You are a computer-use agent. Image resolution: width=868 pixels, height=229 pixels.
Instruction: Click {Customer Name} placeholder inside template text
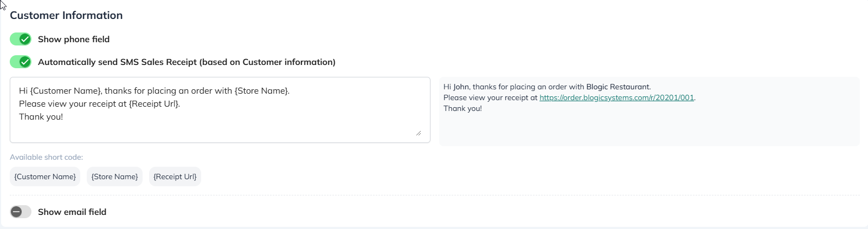tap(66, 91)
